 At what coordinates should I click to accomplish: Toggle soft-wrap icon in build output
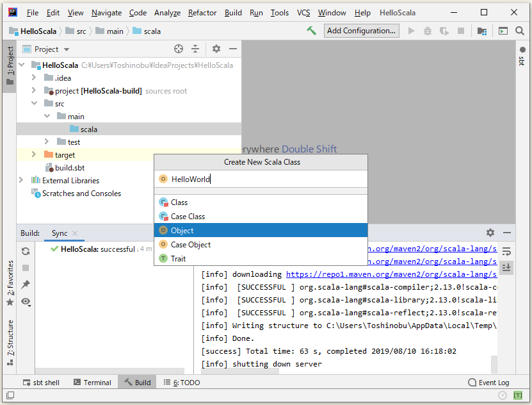[506, 251]
